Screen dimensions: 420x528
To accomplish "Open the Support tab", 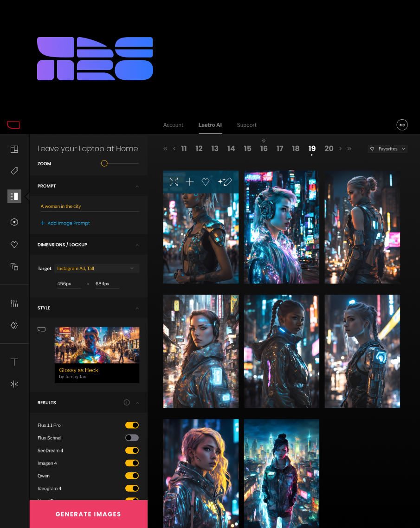I will 246,125.
